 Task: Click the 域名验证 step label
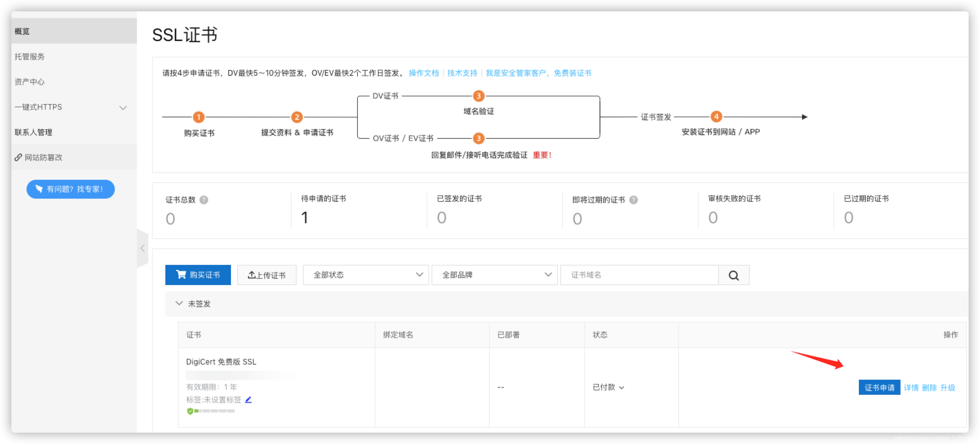[479, 111]
